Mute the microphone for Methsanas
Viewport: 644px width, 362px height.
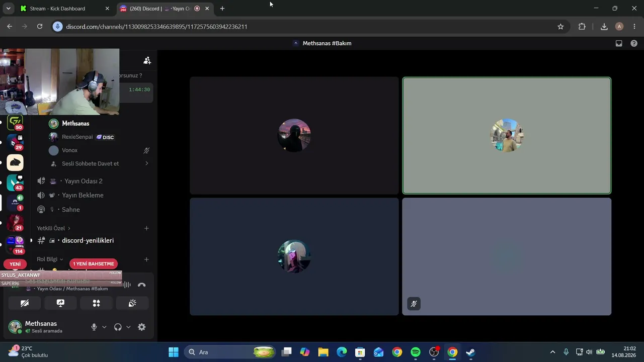tap(94, 327)
